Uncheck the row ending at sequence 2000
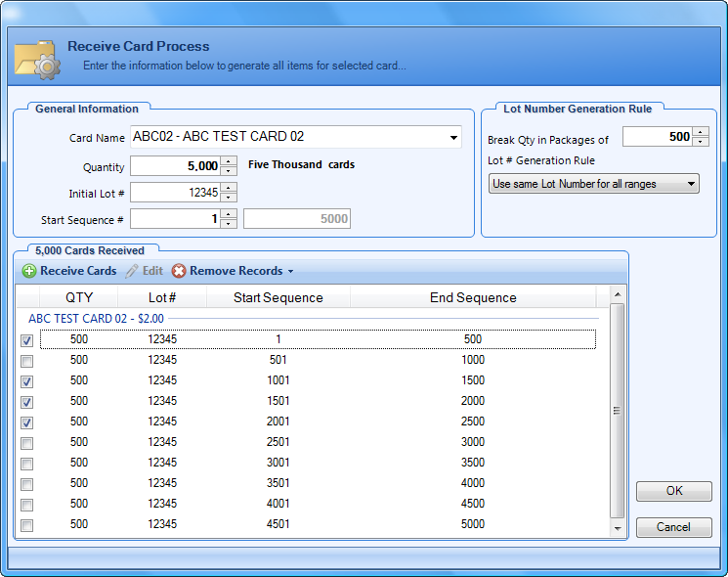 [x=26, y=402]
